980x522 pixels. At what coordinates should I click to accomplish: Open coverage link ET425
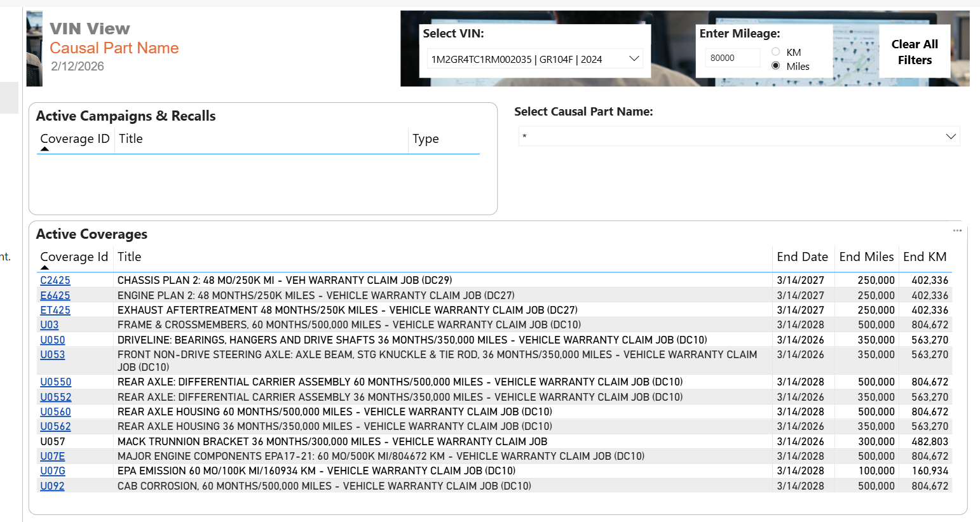tap(55, 311)
